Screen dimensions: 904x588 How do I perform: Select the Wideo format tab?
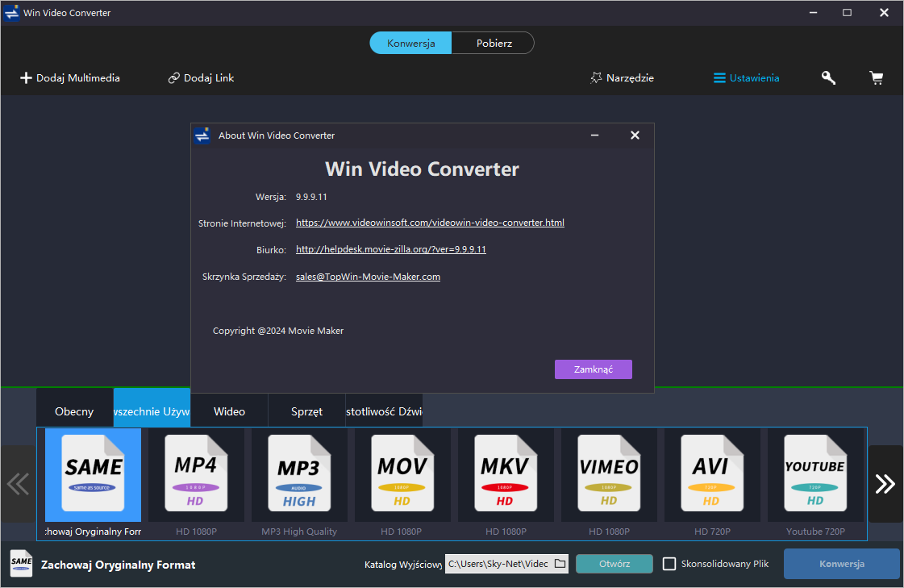(229, 411)
